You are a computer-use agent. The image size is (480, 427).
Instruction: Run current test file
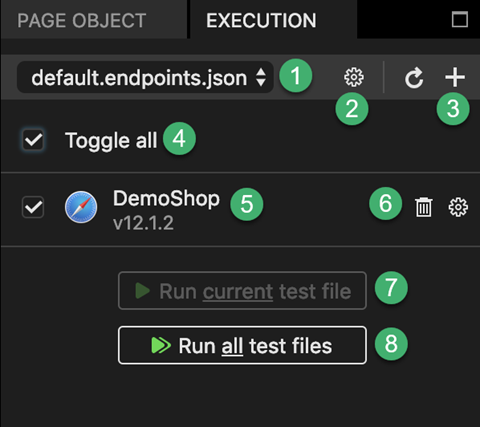242,291
